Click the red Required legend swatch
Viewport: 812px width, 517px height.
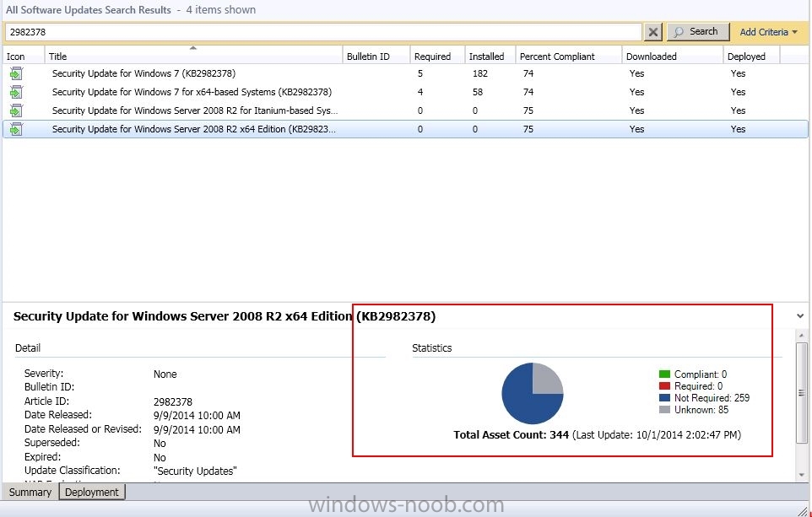pyautogui.click(x=664, y=386)
